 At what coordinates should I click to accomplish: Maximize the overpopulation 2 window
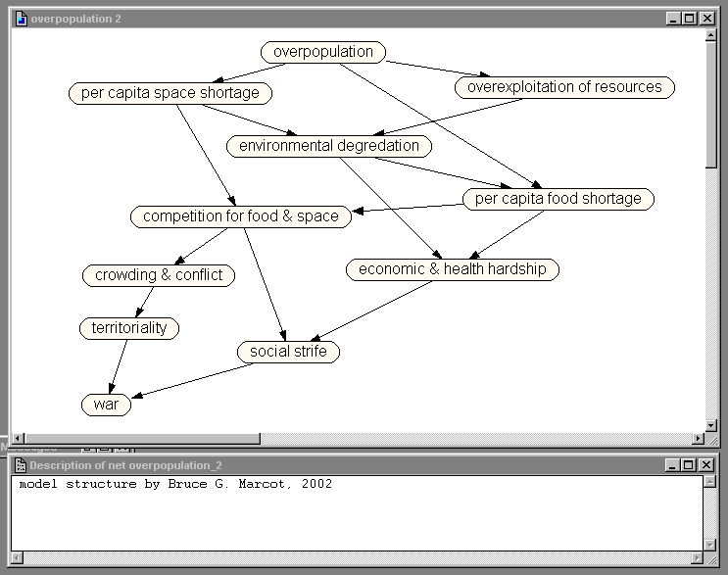pos(690,19)
